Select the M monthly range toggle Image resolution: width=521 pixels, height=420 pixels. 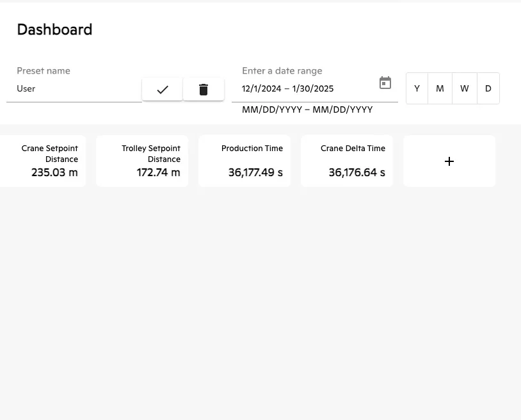440,88
